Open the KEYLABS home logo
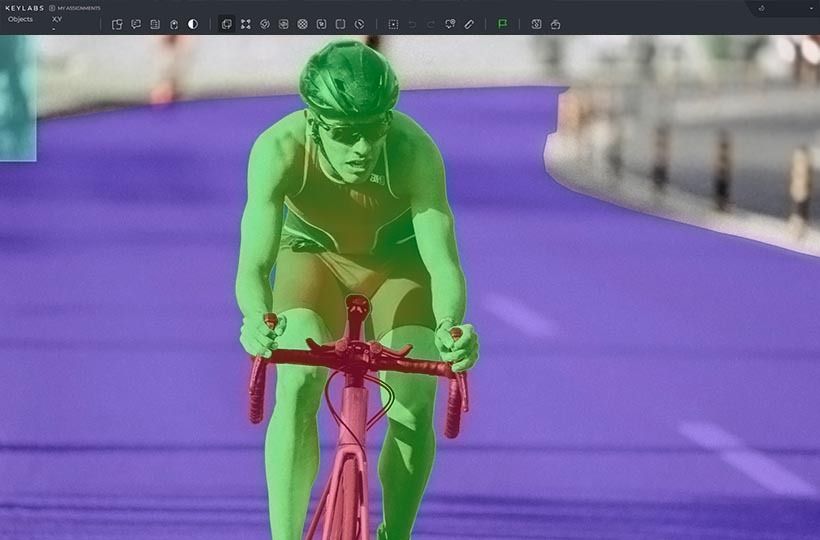Image resolution: width=820 pixels, height=540 pixels. 25,8
